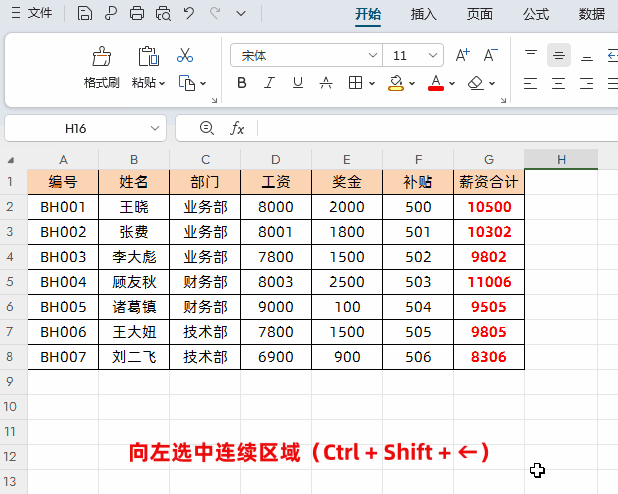Select column D header
The image size is (618, 494).
coord(275,160)
